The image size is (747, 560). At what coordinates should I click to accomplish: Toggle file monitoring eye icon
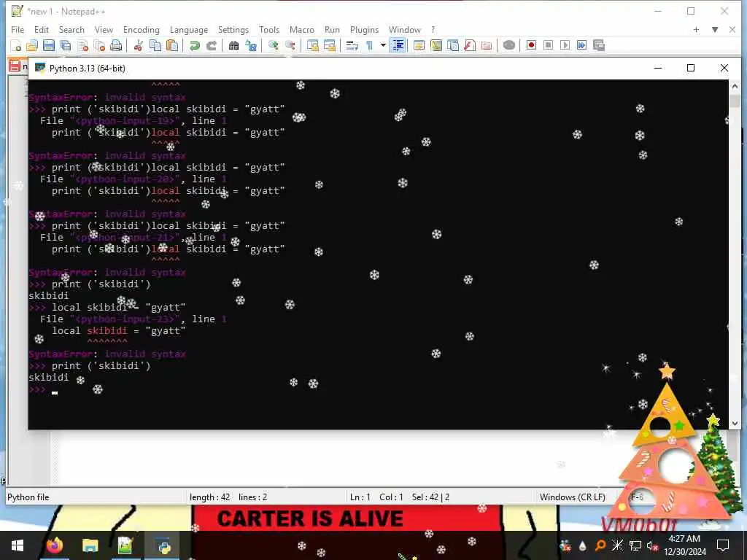coord(508,46)
